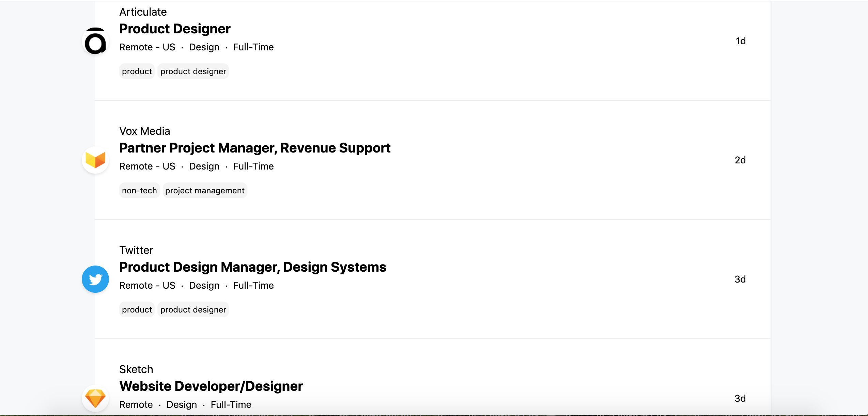Click the Twitter company name

pos(136,250)
